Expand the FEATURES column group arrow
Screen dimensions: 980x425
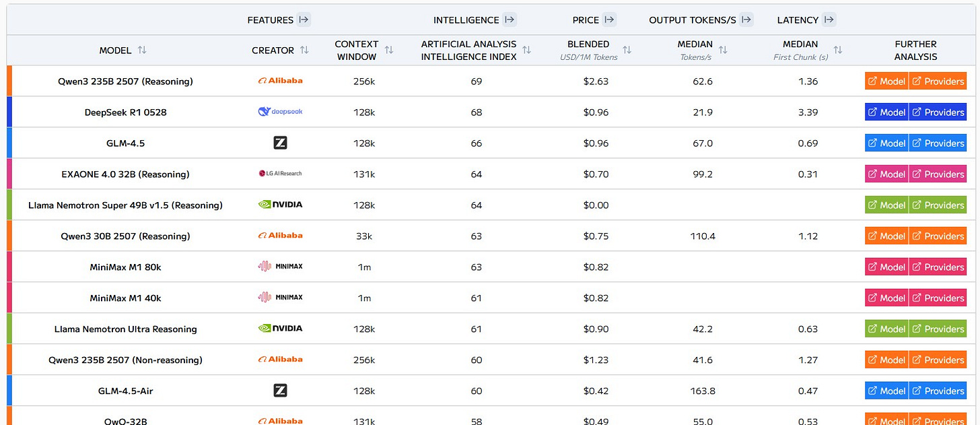point(304,20)
